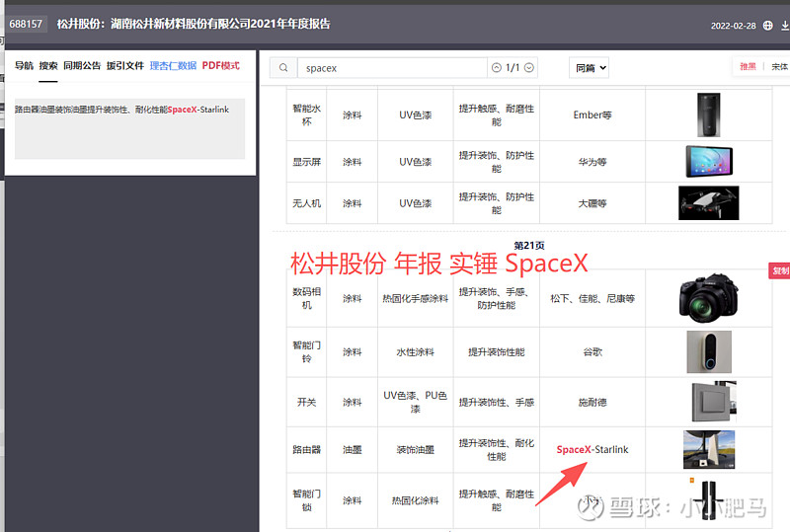The width and height of the screenshot is (790, 532).
Task: Open the 理杏仁数据 link
Action: point(173,65)
